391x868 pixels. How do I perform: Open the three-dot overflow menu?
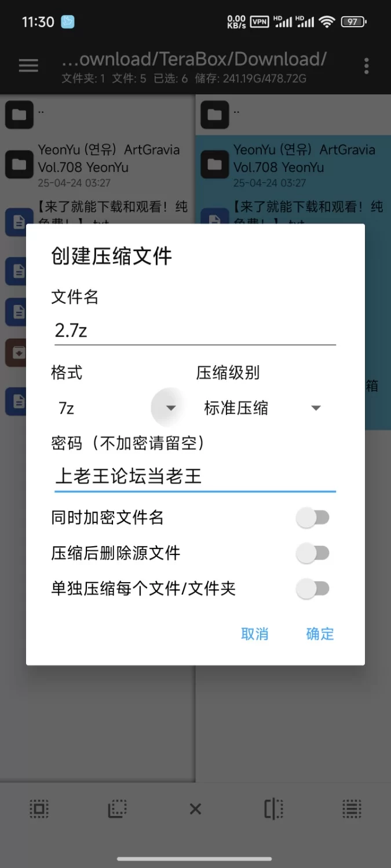pyautogui.click(x=366, y=66)
